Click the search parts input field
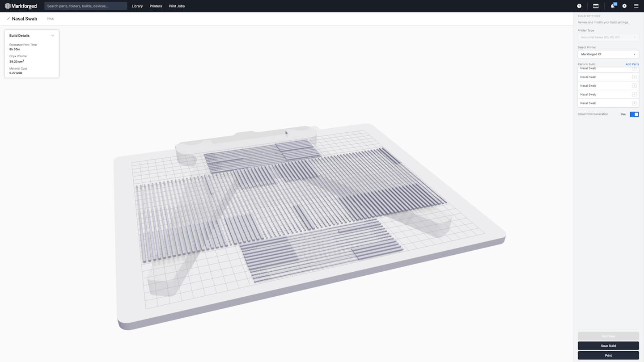The height and width of the screenshot is (362, 644). (x=85, y=6)
